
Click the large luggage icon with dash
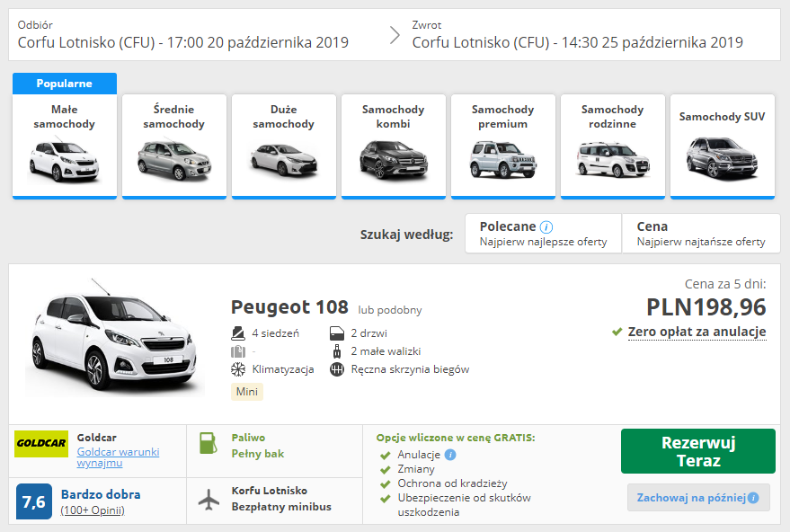click(x=238, y=351)
